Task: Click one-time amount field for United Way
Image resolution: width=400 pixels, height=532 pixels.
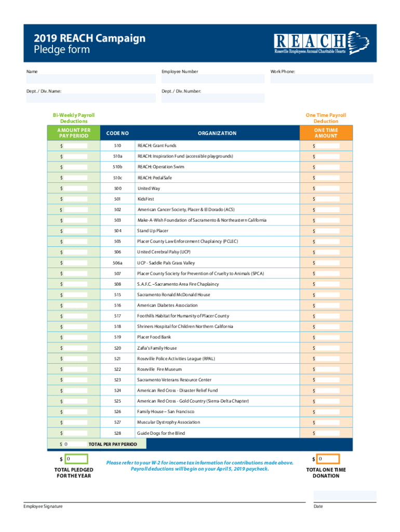Action: [328, 188]
